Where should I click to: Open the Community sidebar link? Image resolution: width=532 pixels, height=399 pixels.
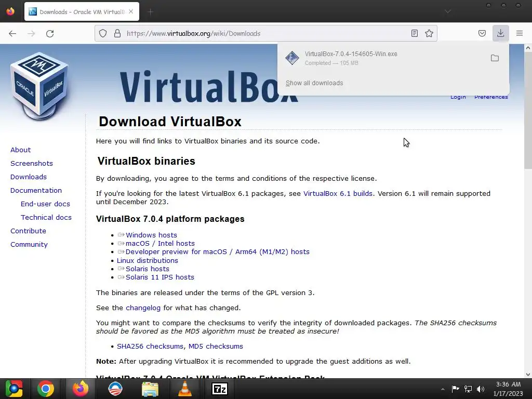click(29, 245)
